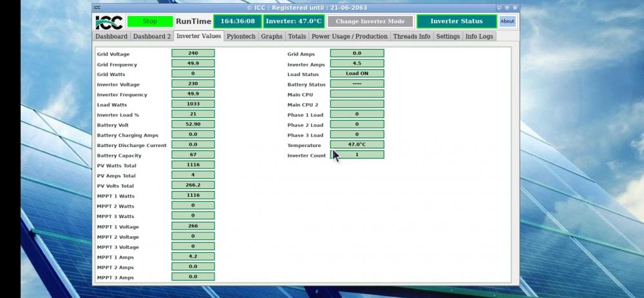Click the MPPT 1 Watts value
Viewport: 644px width, 298px height.
193,195
